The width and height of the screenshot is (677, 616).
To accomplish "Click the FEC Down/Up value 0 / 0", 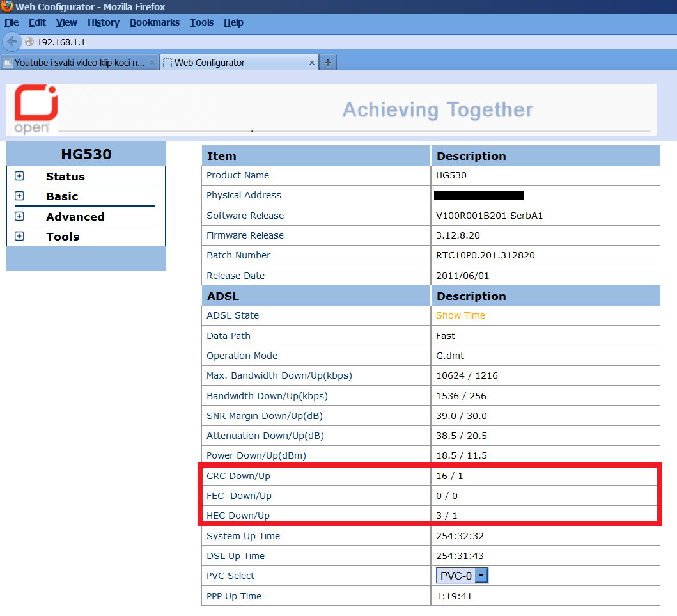I will [447, 496].
